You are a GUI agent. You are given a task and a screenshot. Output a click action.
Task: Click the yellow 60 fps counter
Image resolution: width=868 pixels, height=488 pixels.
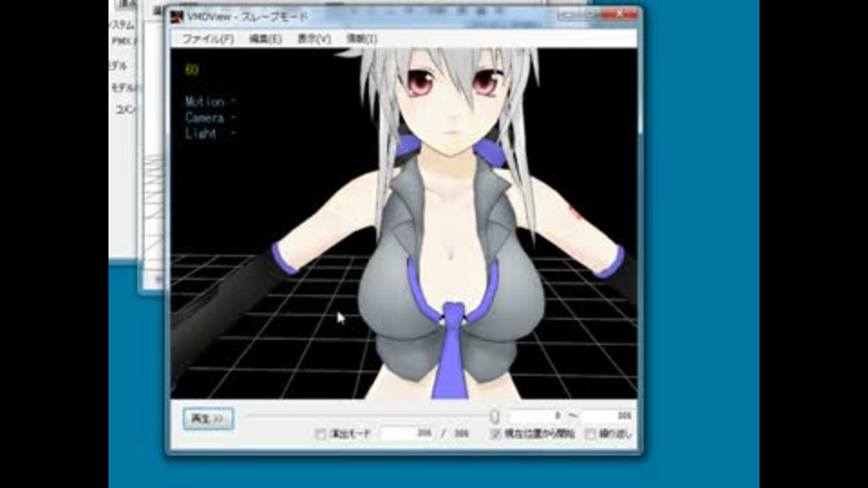click(192, 70)
